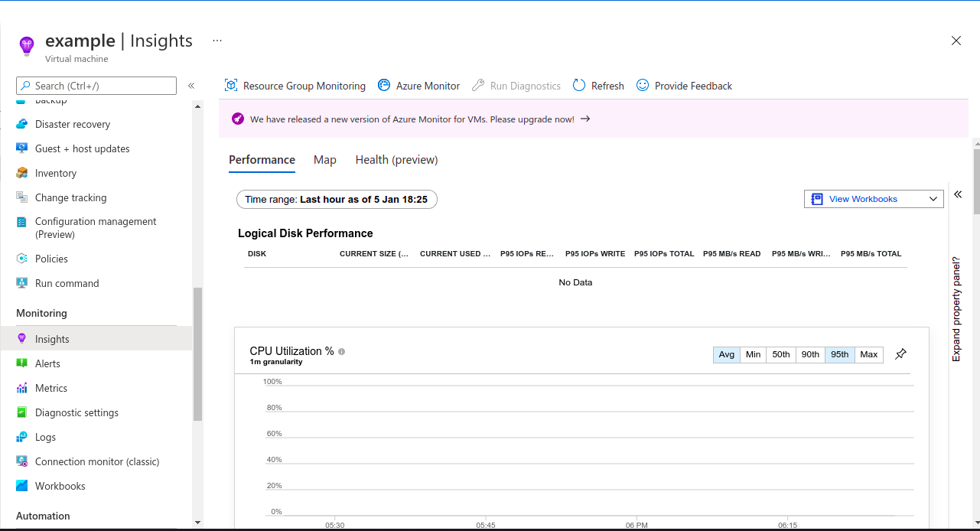Sort by DISK column header
The height and width of the screenshot is (531, 980).
coord(257,253)
